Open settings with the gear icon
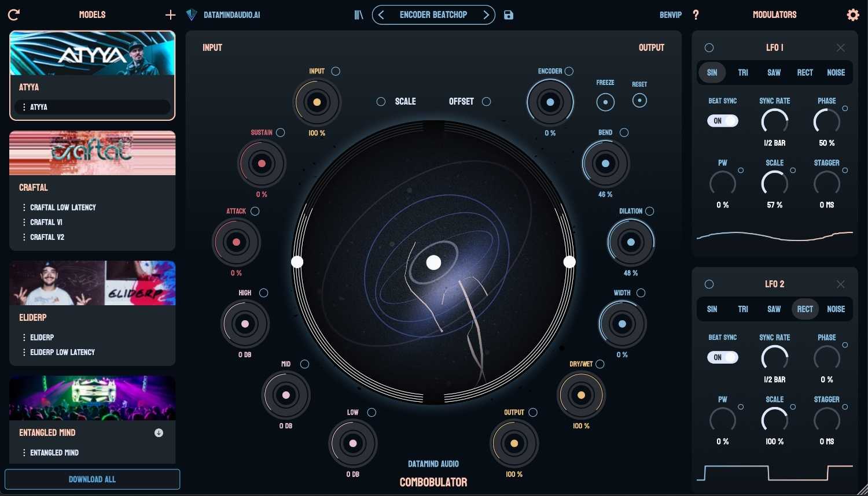The height and width of the screenshot is (496, 868). coord(853,15)
